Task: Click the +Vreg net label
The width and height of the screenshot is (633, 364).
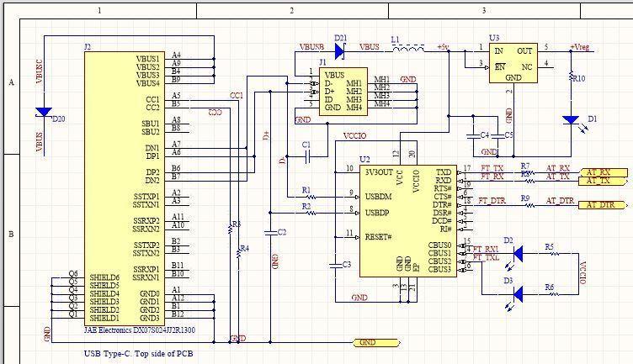Action: tap(580, 47)
